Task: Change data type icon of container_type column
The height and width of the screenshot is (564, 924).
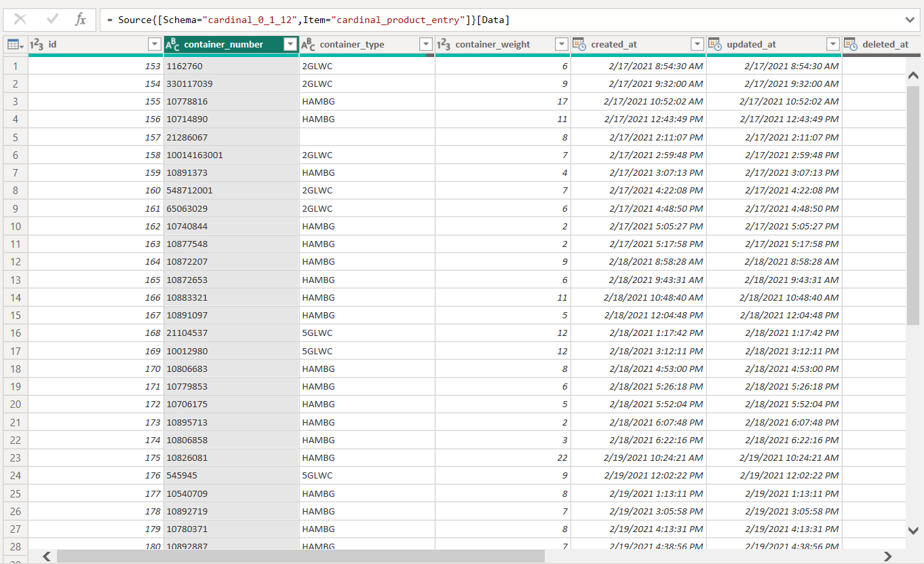Action: tap(309, 45)
